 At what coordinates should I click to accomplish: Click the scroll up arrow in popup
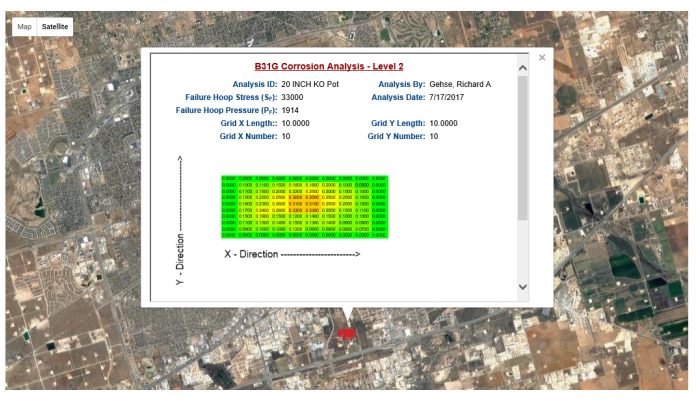[521, 68]
